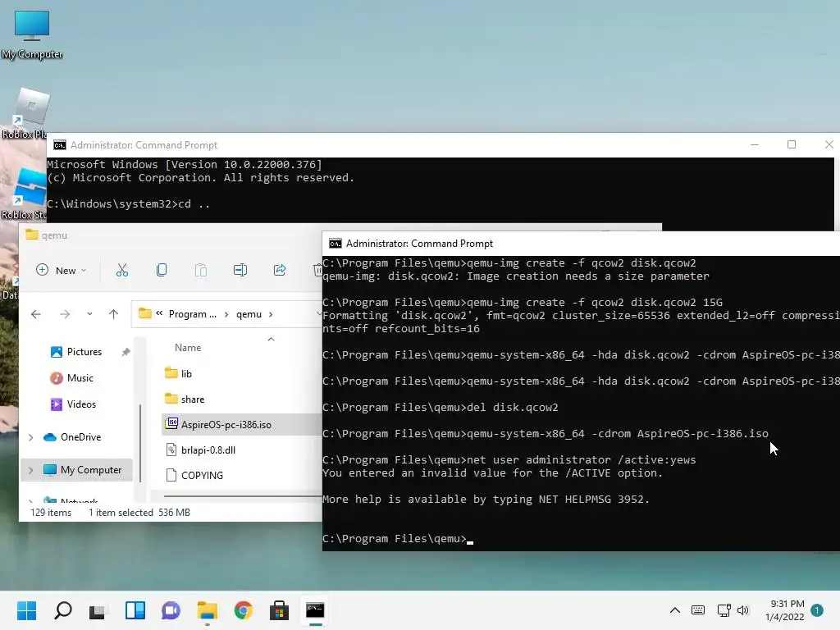Click the Rename icon in Explorer toolbar
The height and width of the screenshot is (630, 840).
pyautogui.click(x=240, y=270)
